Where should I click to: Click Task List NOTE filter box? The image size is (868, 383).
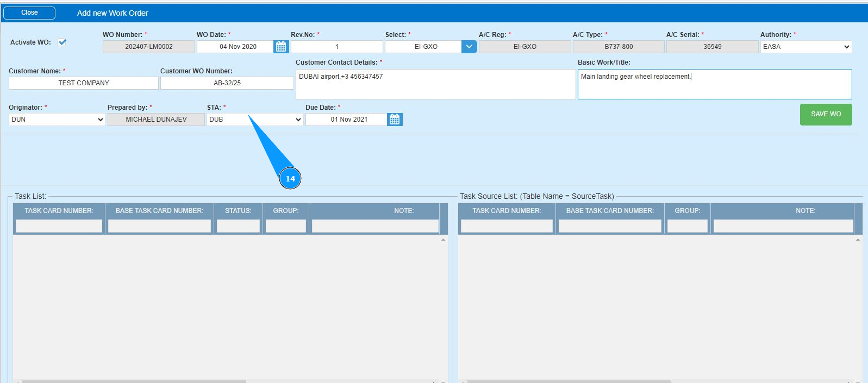tap(375, 226)
